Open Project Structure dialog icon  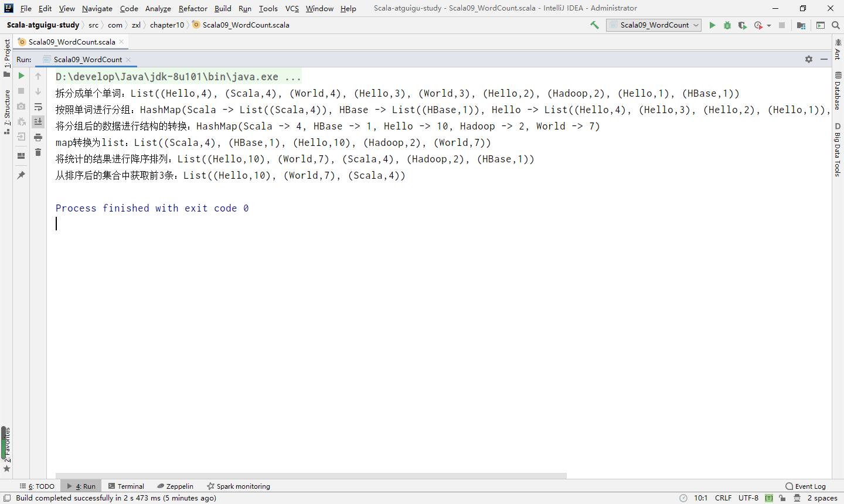pyautogui.click(x=801, y=25)
